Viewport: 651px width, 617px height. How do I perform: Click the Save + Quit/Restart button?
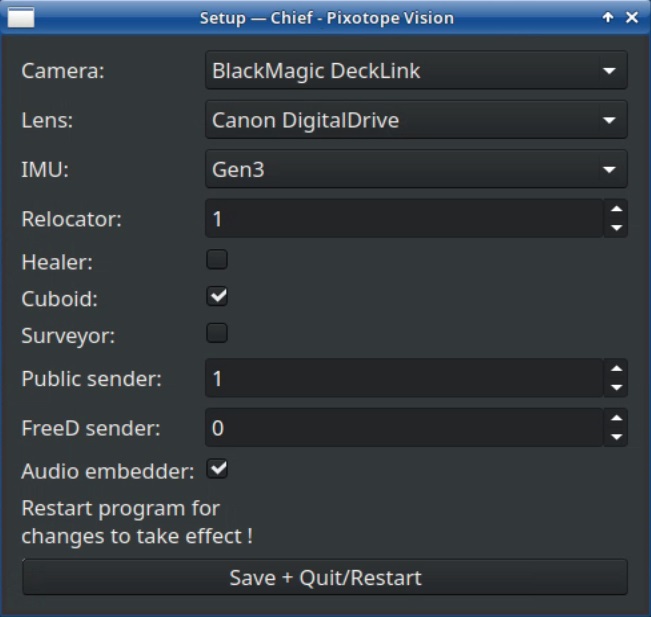click(325, 578)
